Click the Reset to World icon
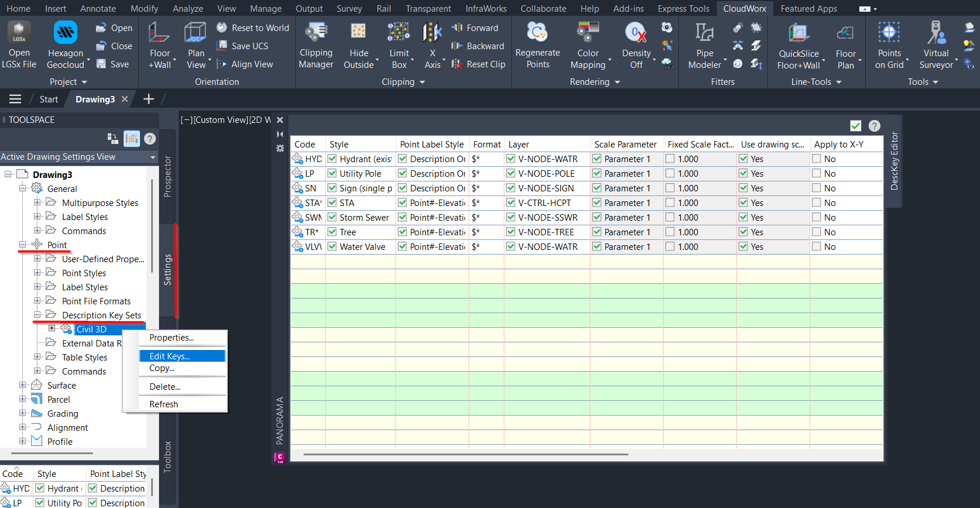The width and height of the screenshot is (980, 508). pyautogui.click(x=221, y=28)
